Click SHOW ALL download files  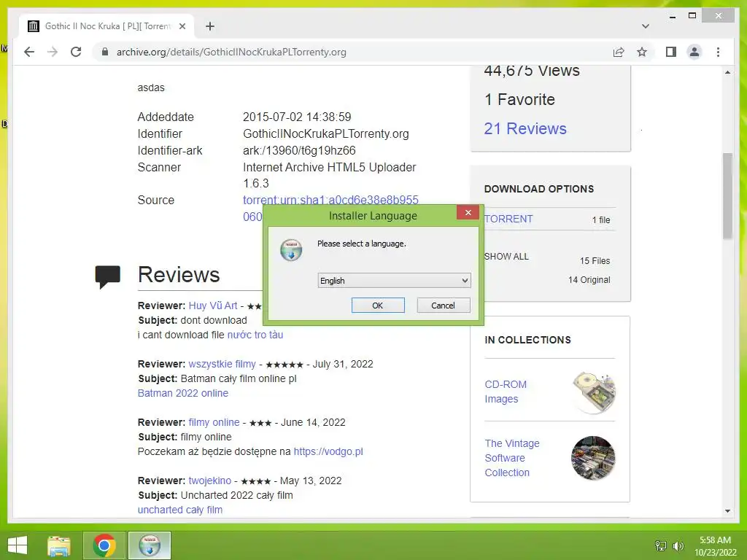tap(506, 256)
